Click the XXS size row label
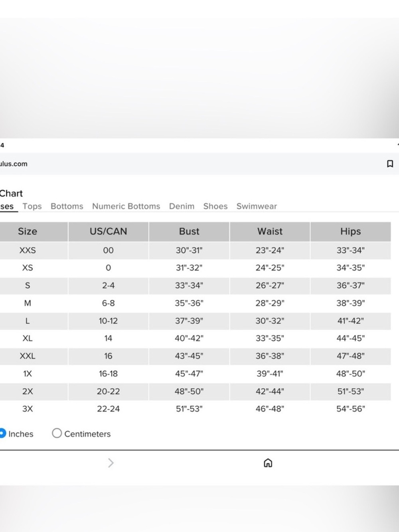This screenshot has width=399, height=532. (28, 250)
